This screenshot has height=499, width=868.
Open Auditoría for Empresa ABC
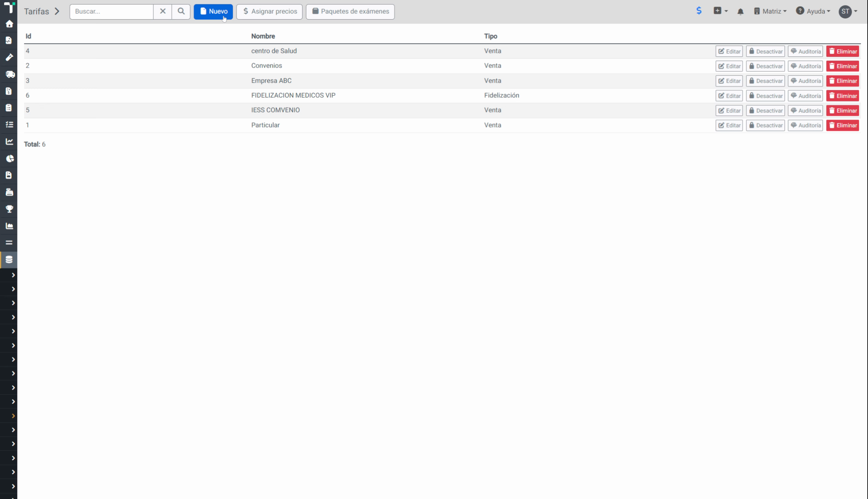(x=805, y=81)
